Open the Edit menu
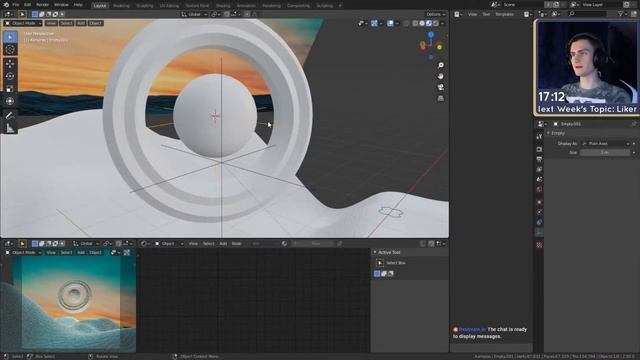 (27, 5)
